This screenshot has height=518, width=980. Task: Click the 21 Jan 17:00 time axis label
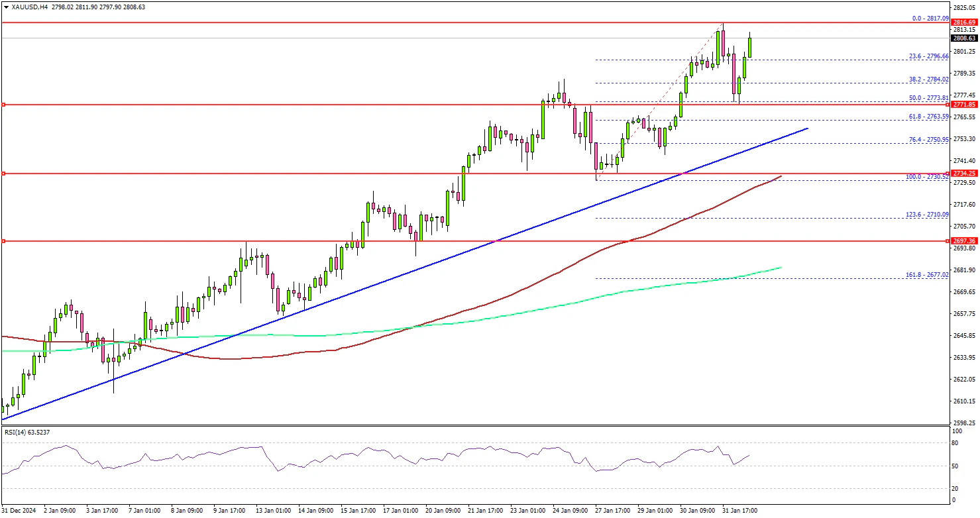[486, 511]
